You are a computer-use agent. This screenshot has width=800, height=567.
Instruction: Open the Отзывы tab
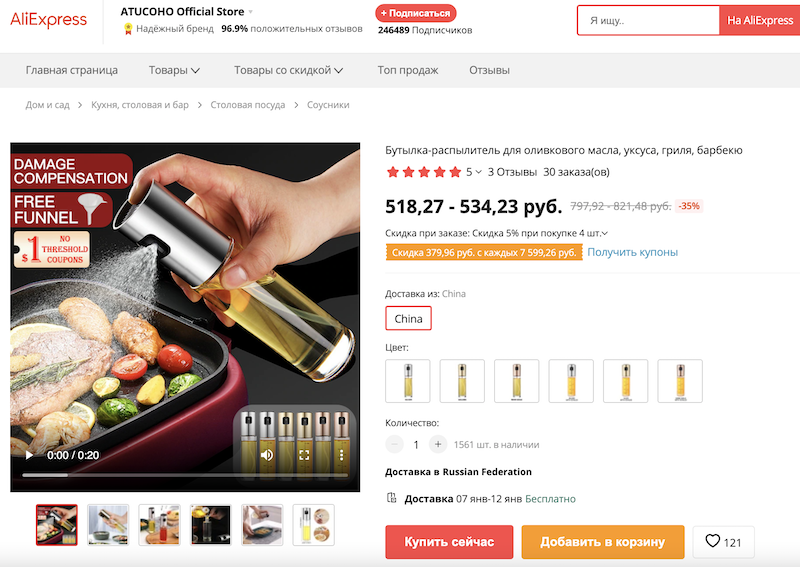click(489, 70)
